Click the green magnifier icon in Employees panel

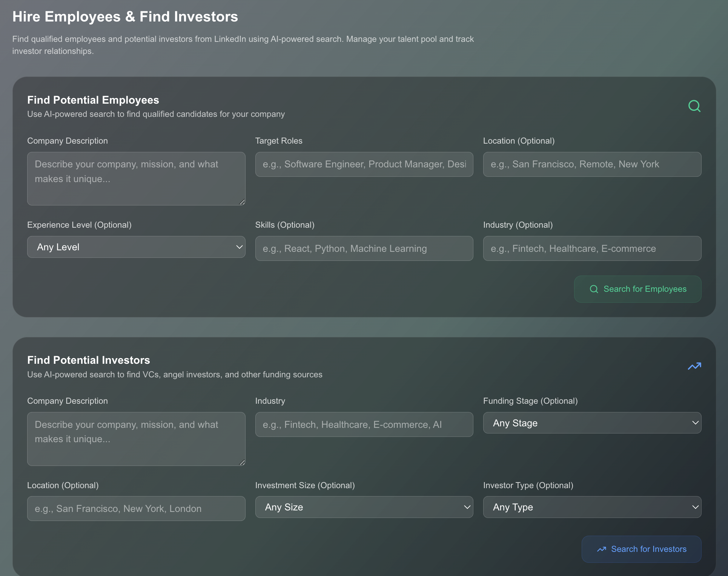coord(694,106)
